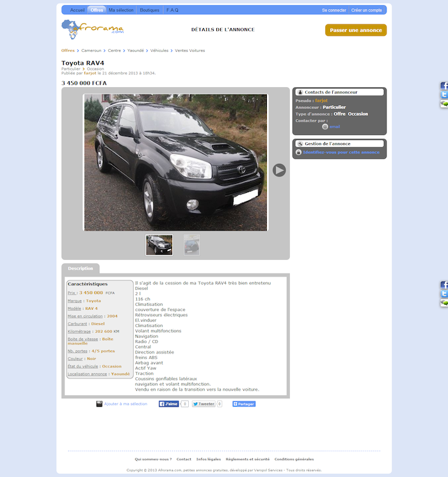Open Infos légales footer link
The width and height of the screenshot is (448, 477).
(209, 459)
